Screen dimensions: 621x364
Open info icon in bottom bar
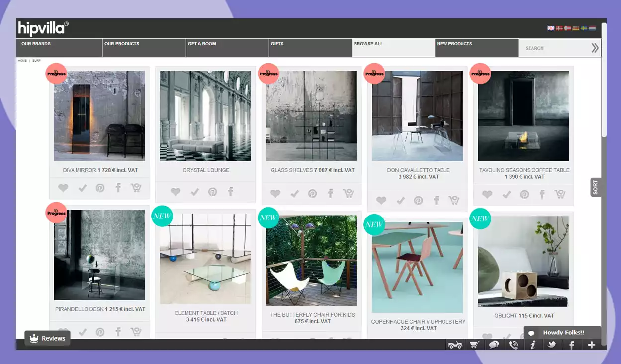tap(532, 345)
